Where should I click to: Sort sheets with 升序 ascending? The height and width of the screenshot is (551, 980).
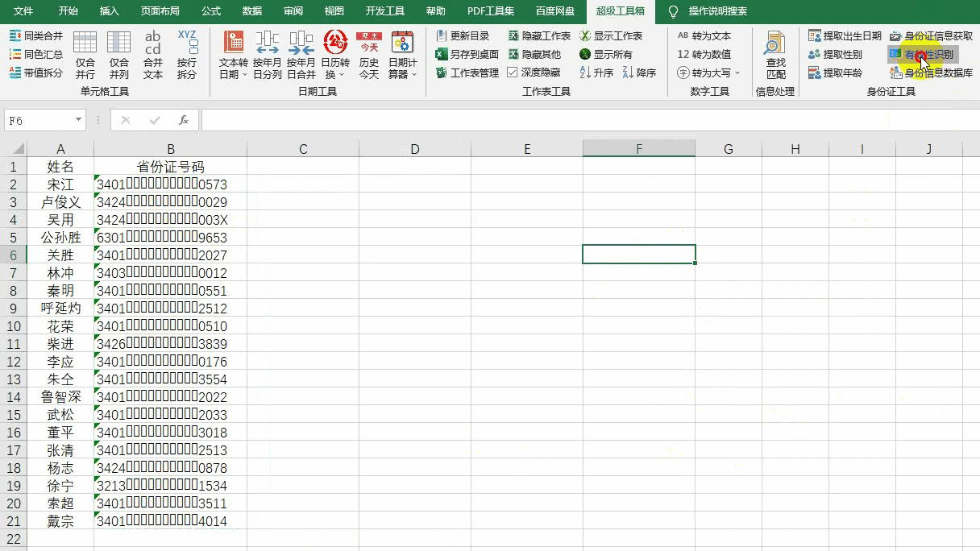pyautogui.click(x=596, y=72)
